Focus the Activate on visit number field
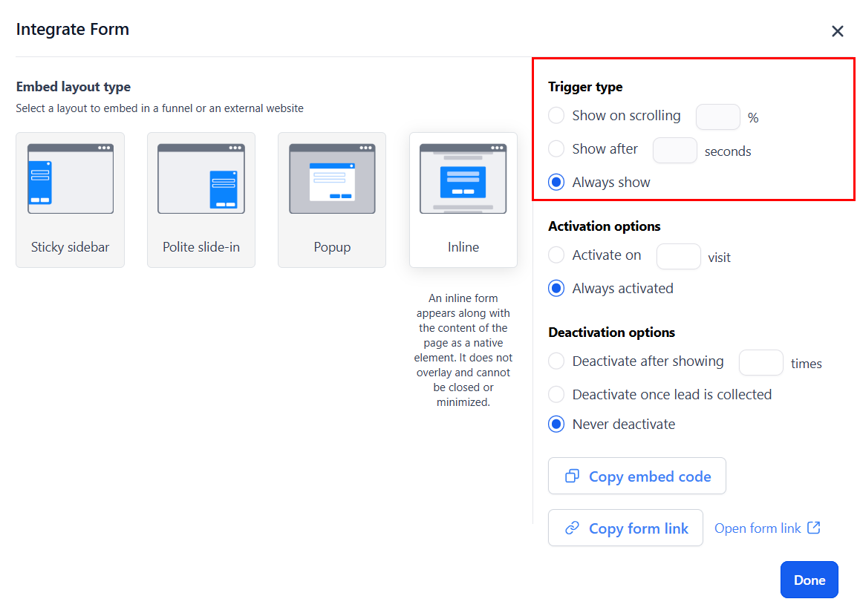This screenshot has width=860, height=616. coord(679,257)
